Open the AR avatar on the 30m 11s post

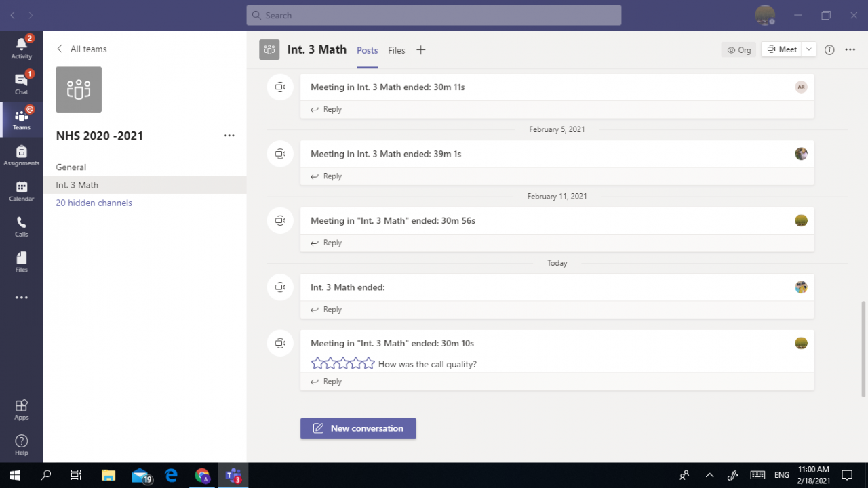[x=801, y=87]
